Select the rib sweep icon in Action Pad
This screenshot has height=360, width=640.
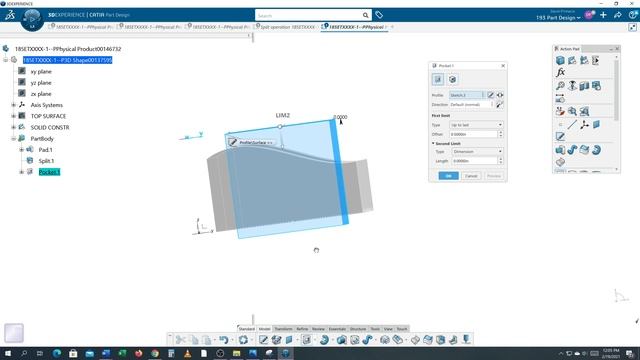572,150
